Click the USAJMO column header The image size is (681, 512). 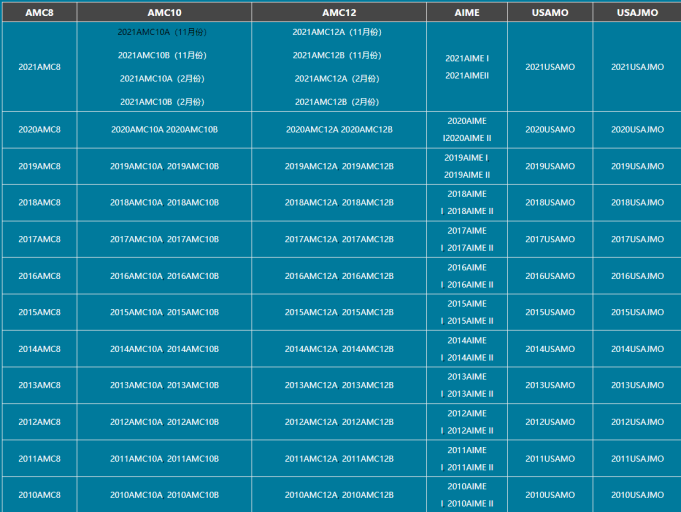(637, 12)
